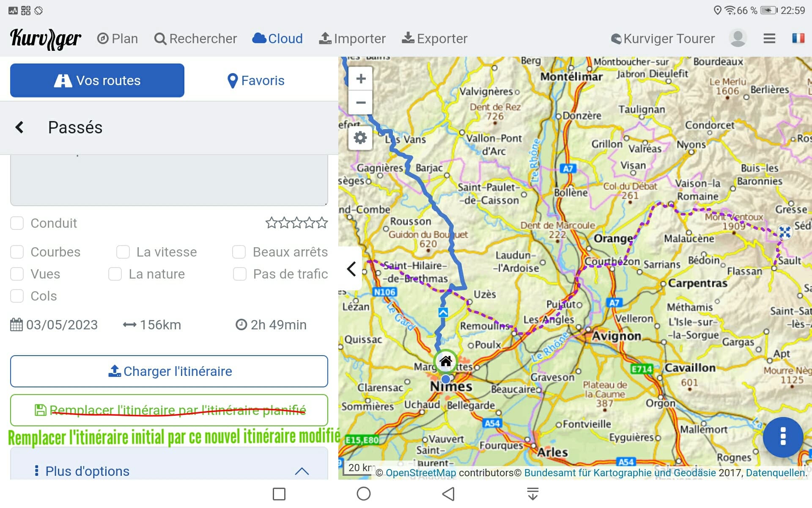Select the Vos routes tab
Image resolution: width=812 pixels, height=508 pixels.
97,80
